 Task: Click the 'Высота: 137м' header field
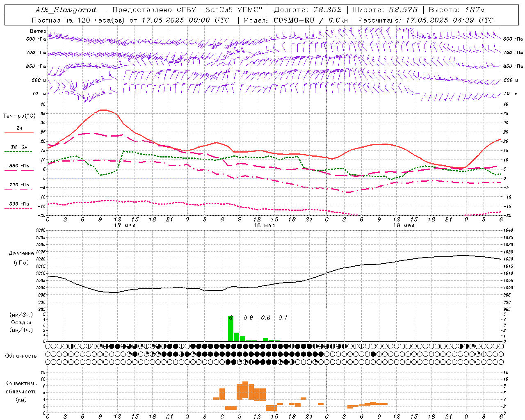point(457,10)
